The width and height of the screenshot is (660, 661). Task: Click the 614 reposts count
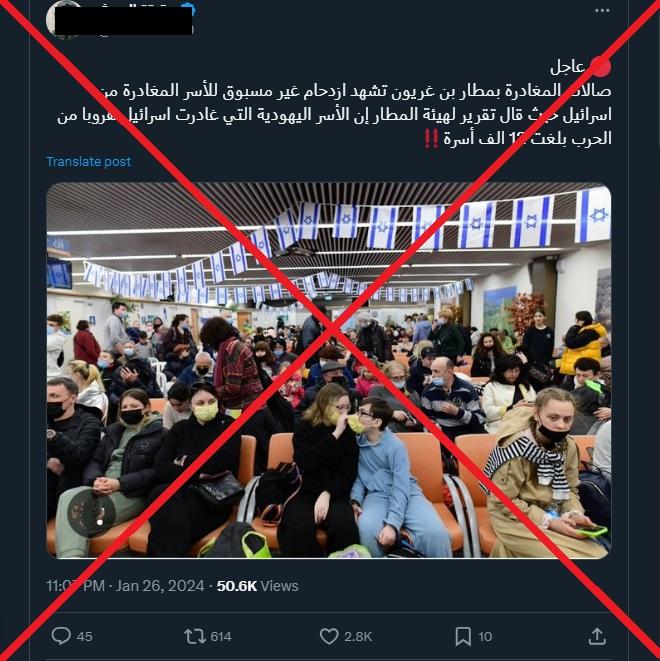pos(221,637)
